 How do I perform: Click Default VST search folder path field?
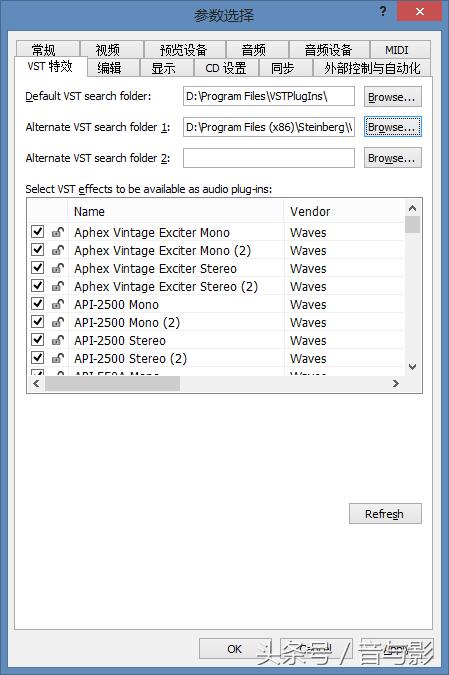[269, 96]
